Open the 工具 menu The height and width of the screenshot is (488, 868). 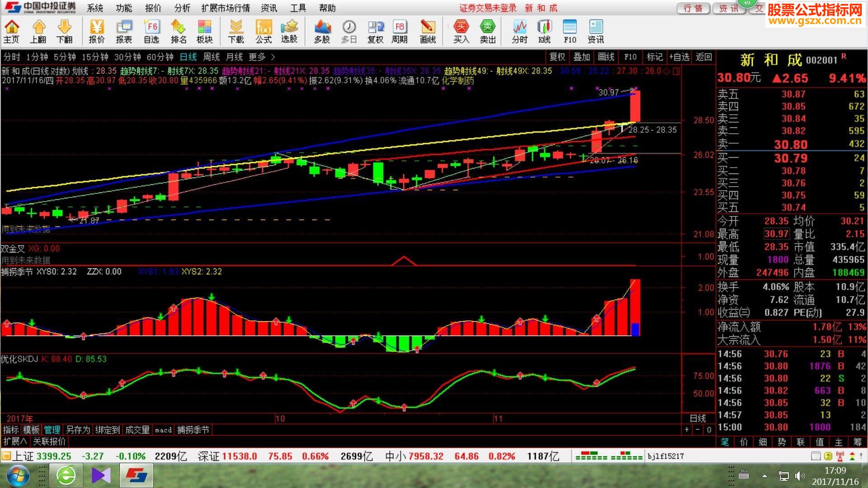point(298,8)
